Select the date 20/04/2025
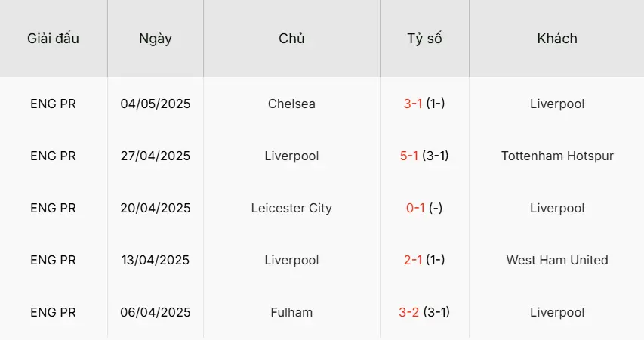This screenshot has height=340, width=644. [156, 208]
